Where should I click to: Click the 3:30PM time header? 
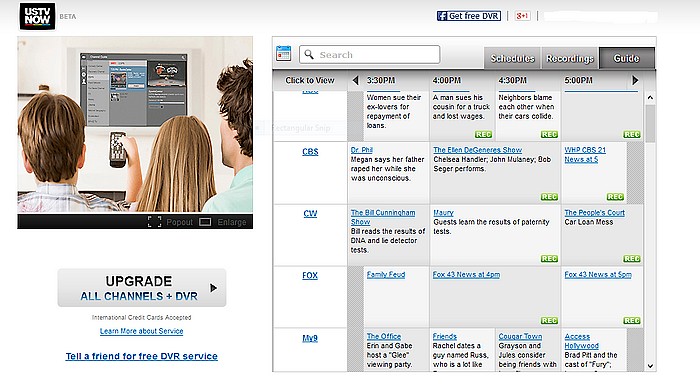[381, 80]
